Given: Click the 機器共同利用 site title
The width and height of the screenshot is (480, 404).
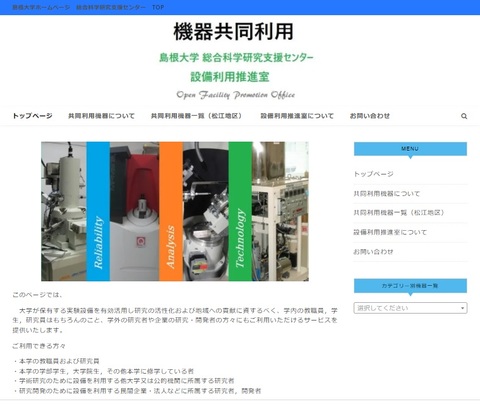Looking at the screenshot, I should click(233, 32).
